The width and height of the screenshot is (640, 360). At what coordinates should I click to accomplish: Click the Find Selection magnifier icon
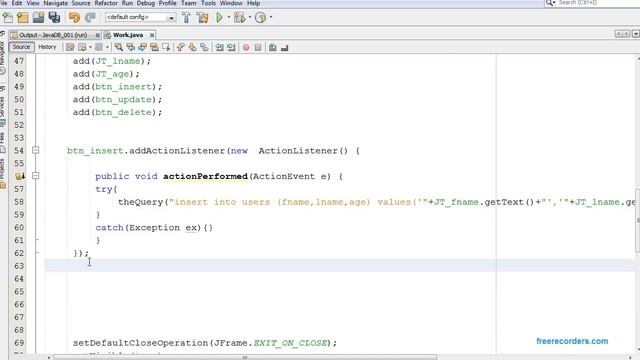click(119, 47)
